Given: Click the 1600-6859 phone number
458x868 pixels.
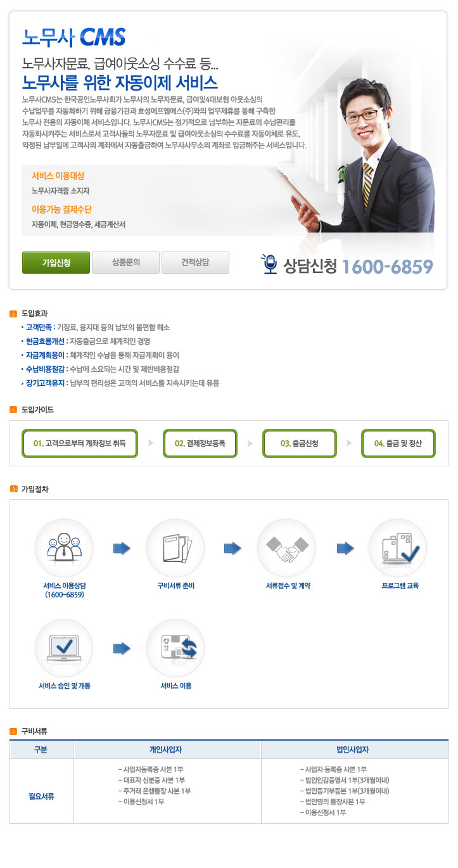Looking at the screenshot, I should (387, 266).
